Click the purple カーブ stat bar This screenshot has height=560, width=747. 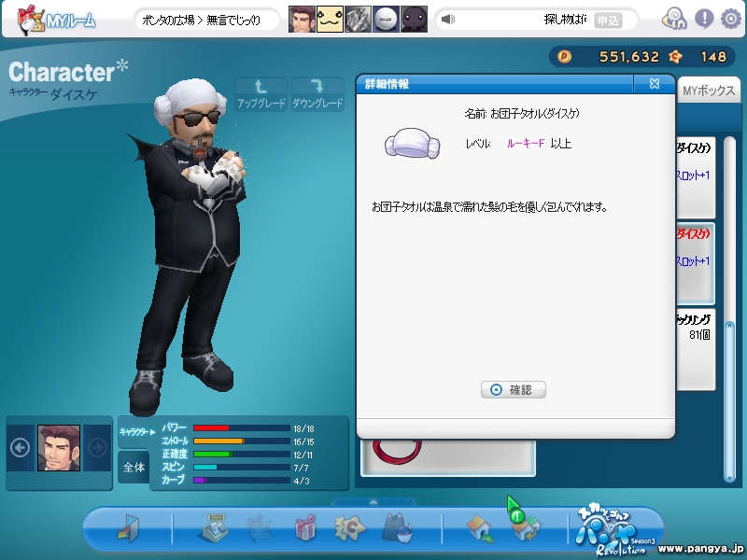(x=242, y=481)
